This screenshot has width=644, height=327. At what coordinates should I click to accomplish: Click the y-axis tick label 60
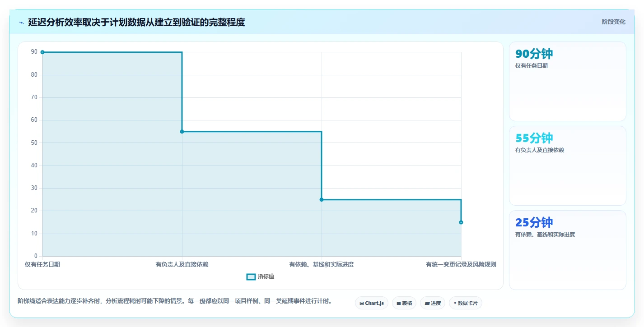34,120
